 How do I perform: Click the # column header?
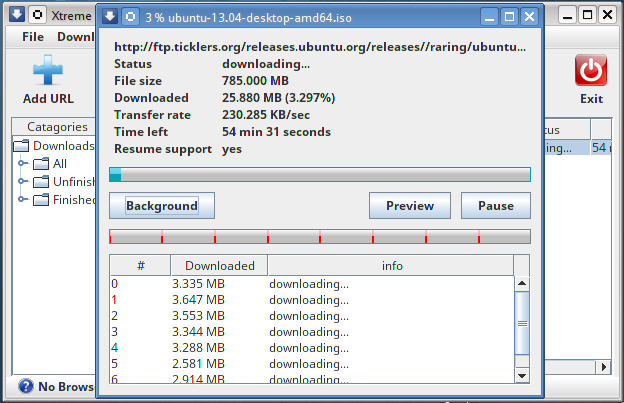pos(140,265)
